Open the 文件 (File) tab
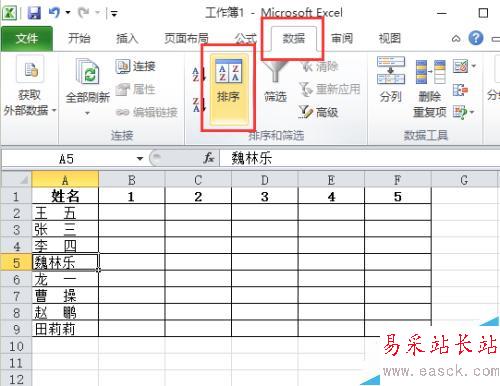Screen dimensions: 500x386 [27, 39]
